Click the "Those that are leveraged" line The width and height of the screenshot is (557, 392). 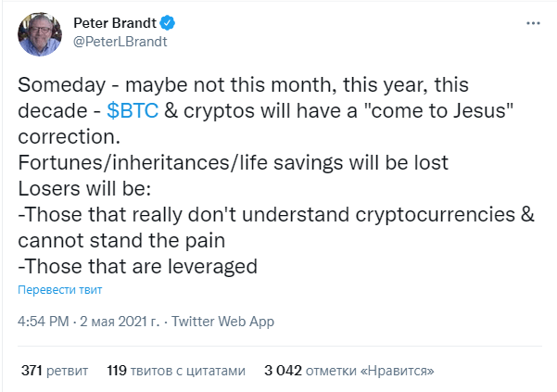pos(137,266)
